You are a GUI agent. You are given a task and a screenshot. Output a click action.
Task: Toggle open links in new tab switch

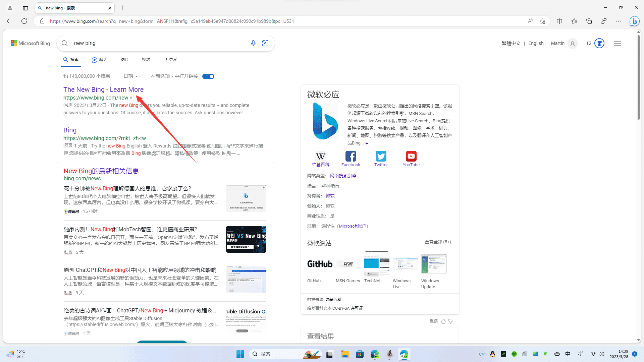pyautogui.click(x=208, y=76)
